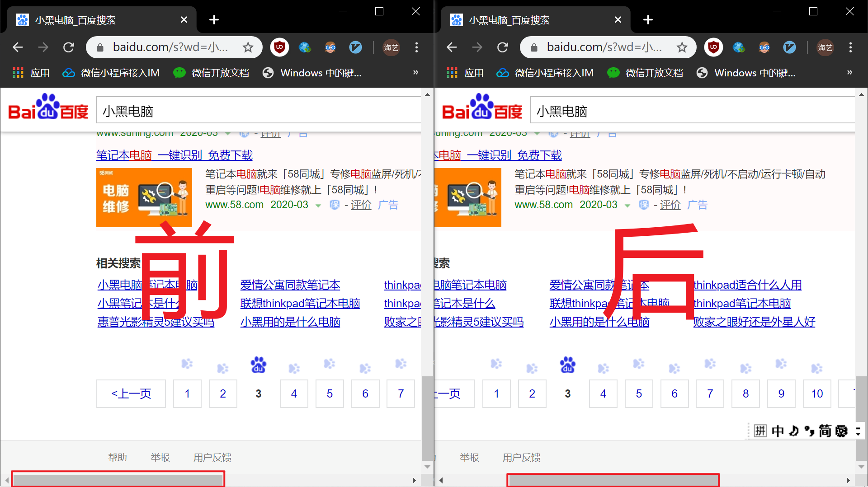868x487 pixels.
Task: Open 败家之眼好还是外星人好 link in the right window
Action: tap(754, 322)
